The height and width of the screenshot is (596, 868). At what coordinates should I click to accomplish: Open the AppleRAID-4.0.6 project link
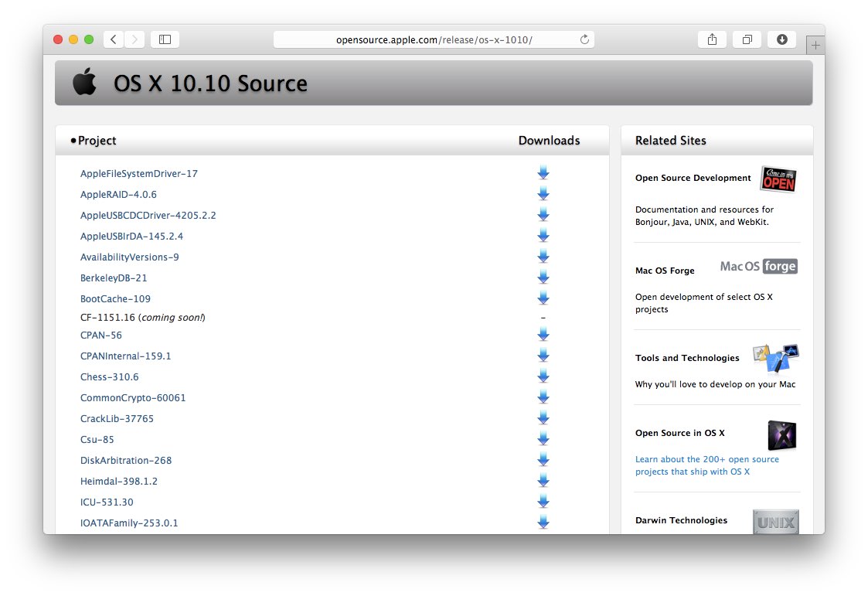(118, 194)
